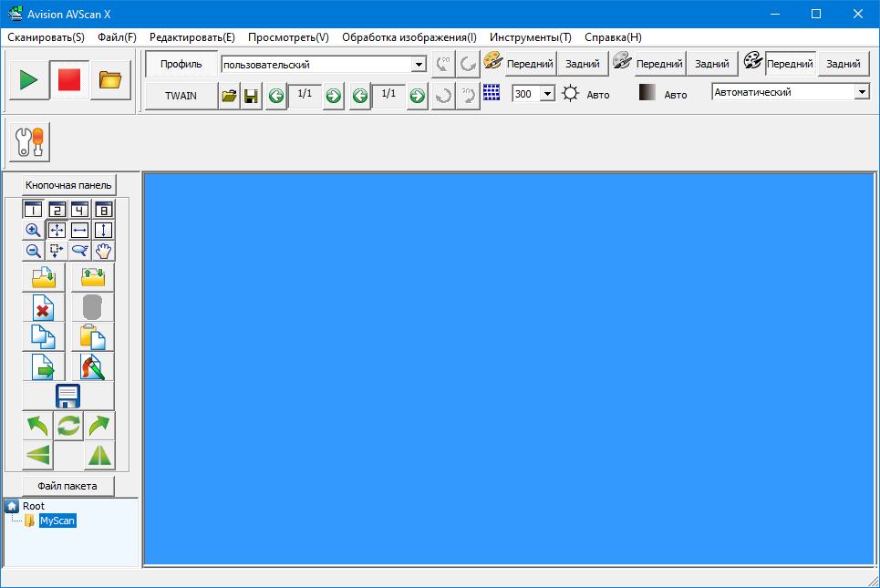Screen dimensions: 880x588
Task: Open the Файл(F) menu
Action: [x=117, y=37]
